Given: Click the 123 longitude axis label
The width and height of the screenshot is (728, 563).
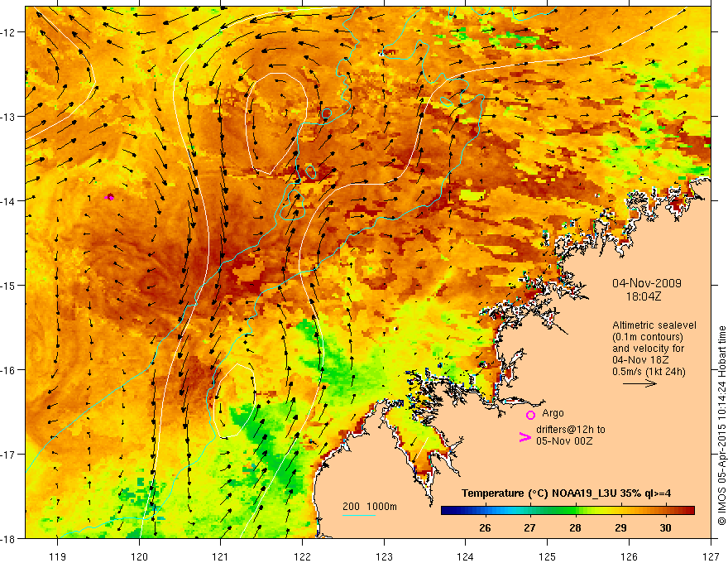Looking at the screenshot, I should (x=384, y=556).
